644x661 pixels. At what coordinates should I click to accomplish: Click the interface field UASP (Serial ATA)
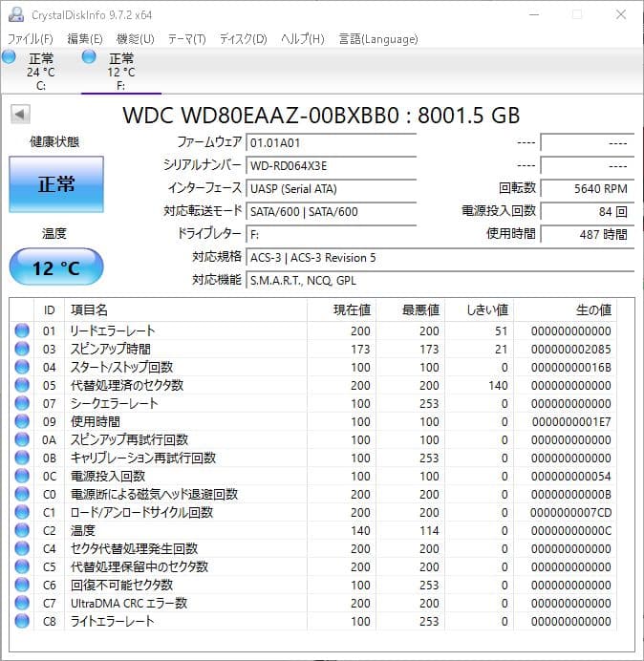[331, 188]
